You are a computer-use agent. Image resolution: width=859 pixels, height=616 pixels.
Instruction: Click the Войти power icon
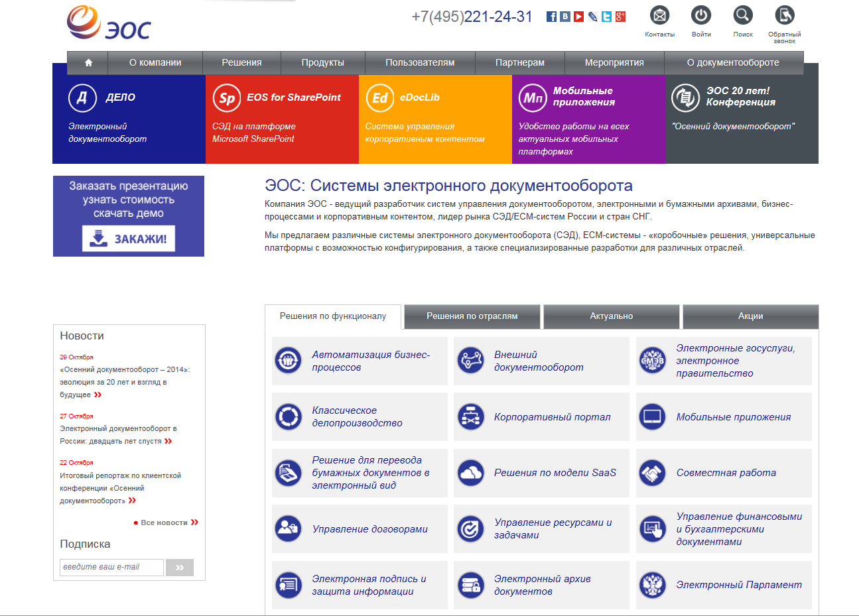[x=701, y=15]
